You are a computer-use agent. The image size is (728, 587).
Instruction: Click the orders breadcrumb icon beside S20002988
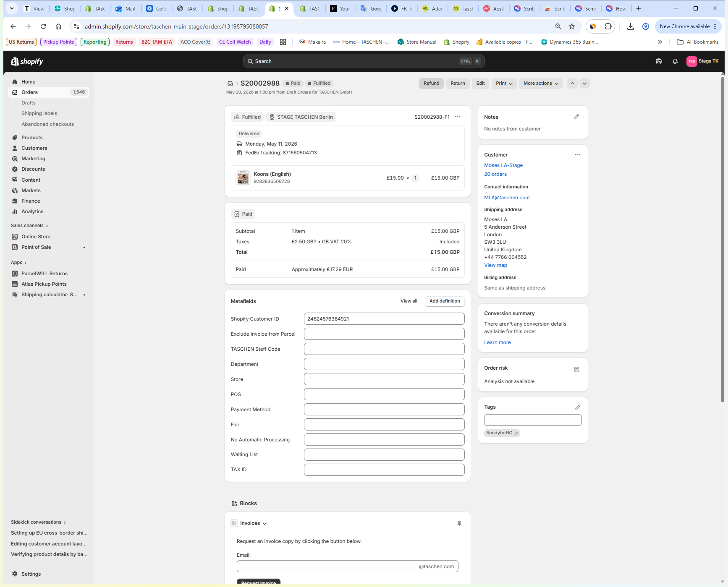pyautogui.click(x=230, y=83)
